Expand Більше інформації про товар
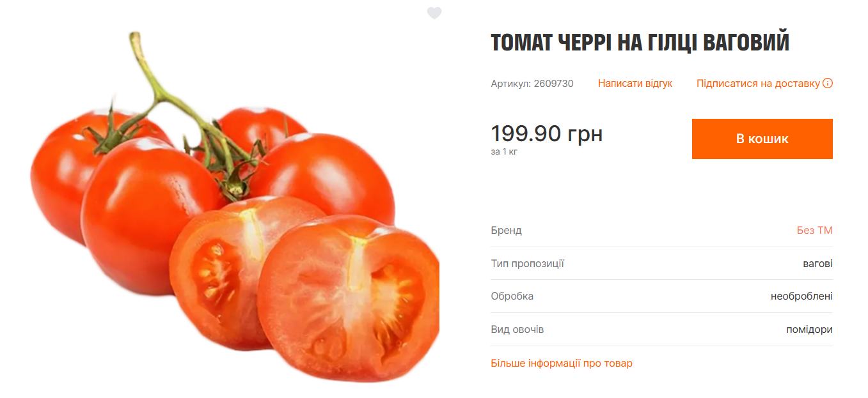Screen dimensions: 868x398 pyautogui.click(x=562, y=364)
